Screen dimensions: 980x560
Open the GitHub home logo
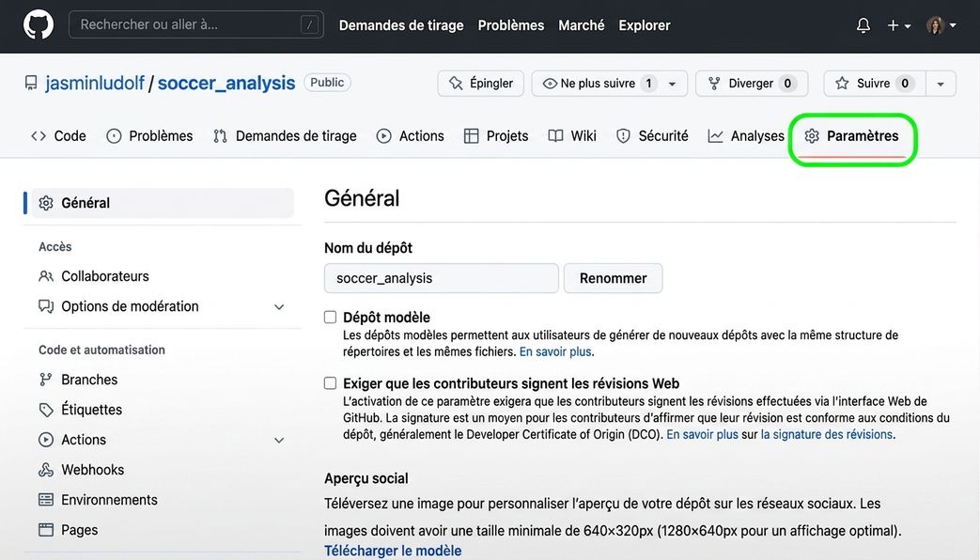(x=39, y=25)
